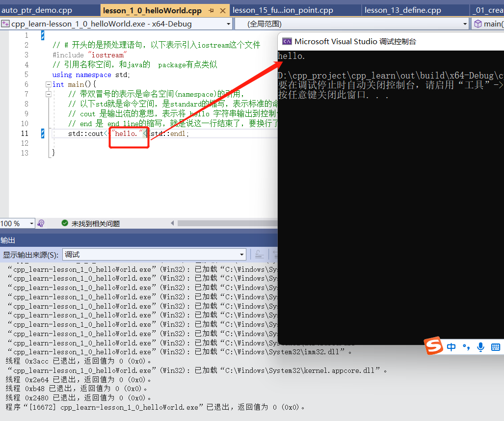Click the imm32.dll loaded output line
504x421 pixels.
pos(179,352)
